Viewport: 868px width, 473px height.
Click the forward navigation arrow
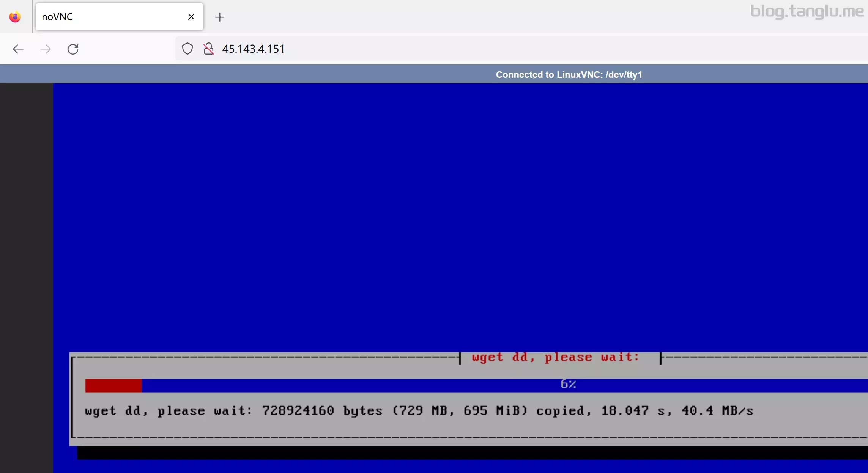pos(46,49)
